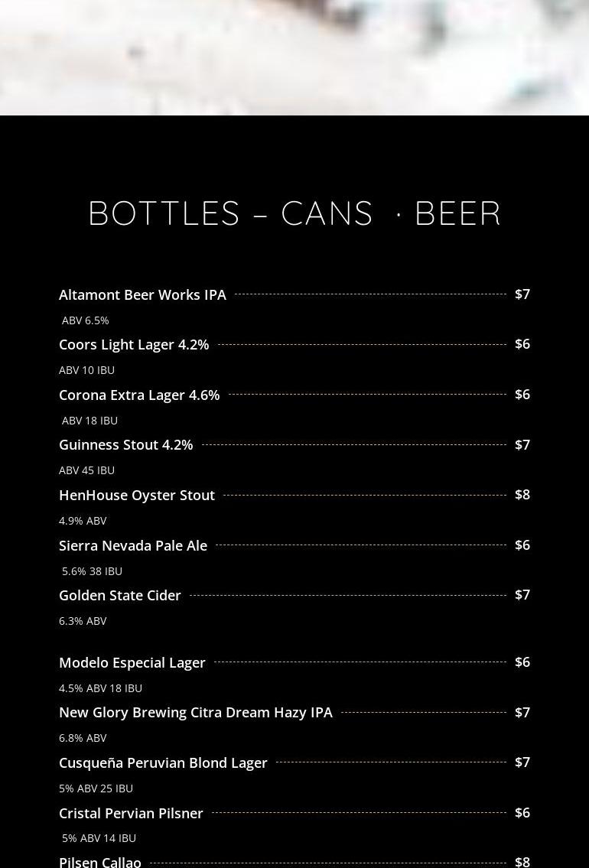Select Cristal Pervian Pilsner item
This screenshot has height=868, width=589.
pyautogui.click(x=131, y=813)
